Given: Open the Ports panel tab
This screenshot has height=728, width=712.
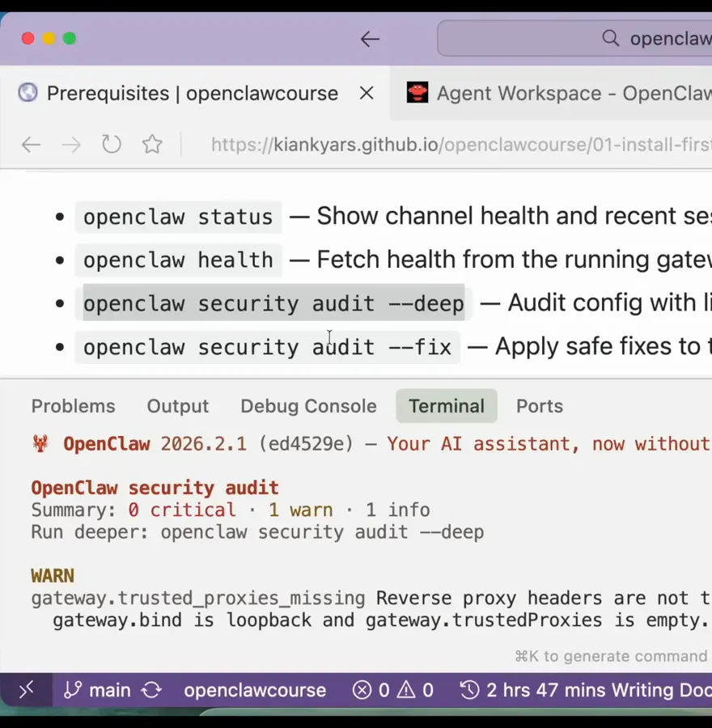Looking at the screenshot, I should point(539,406).
